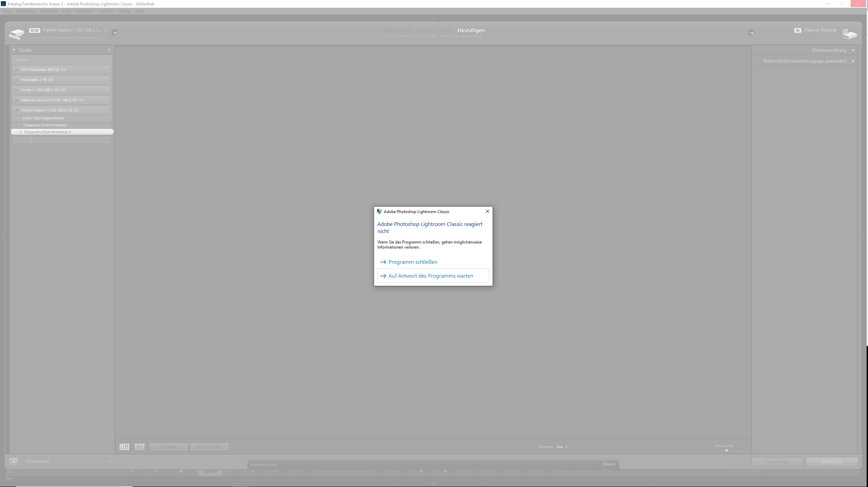Open Importvorgabe dropdown showing Ohne
This screenshot has height=487, width=868.
click(609, 464)
